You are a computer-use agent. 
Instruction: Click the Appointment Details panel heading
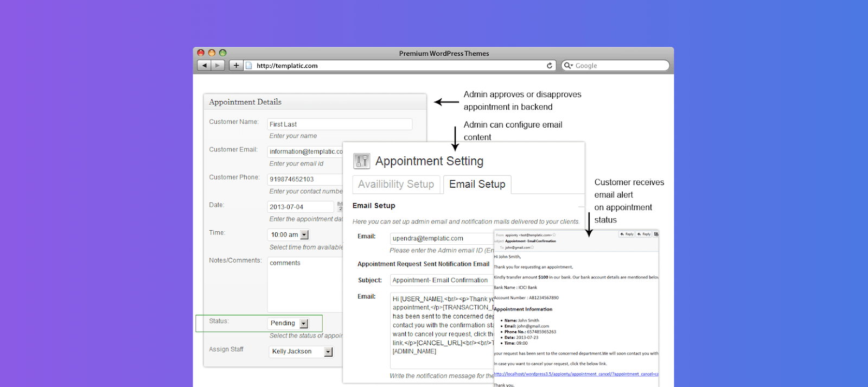[245, 102]
